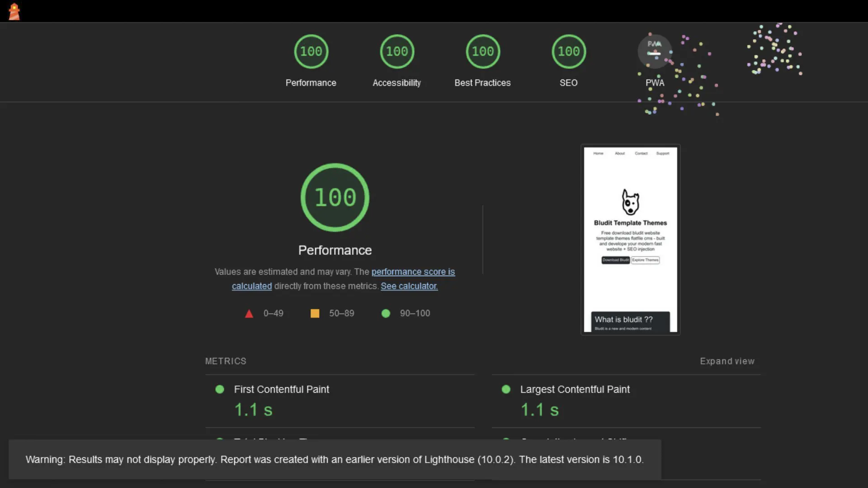The height and width of the screenshot is (488, 868).
Task: Click the Accessibility score circle icon
Action: [x=396, y=51]
